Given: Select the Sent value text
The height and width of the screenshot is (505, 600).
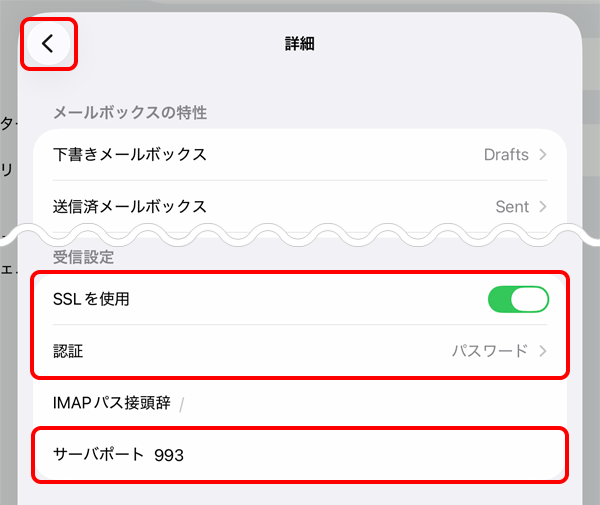Looking at the screenshot, I should (512, 207).
